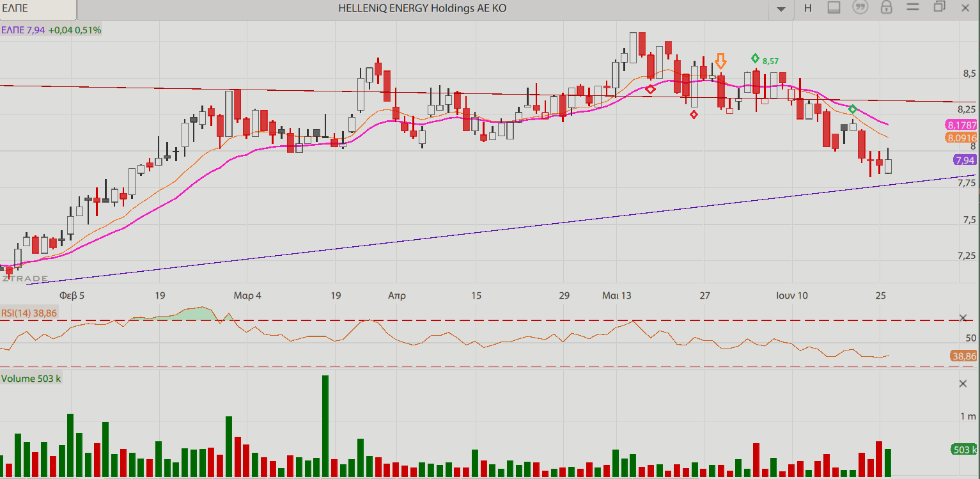
Task: Click the 1 m volume axis label
Action: click(x=969, y=417)
